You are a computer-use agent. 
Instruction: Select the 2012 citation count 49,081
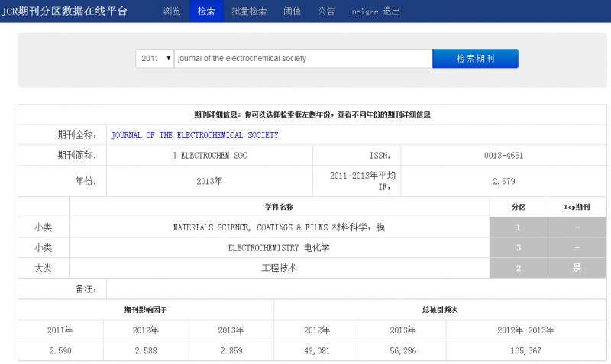[x=317, y=350]
